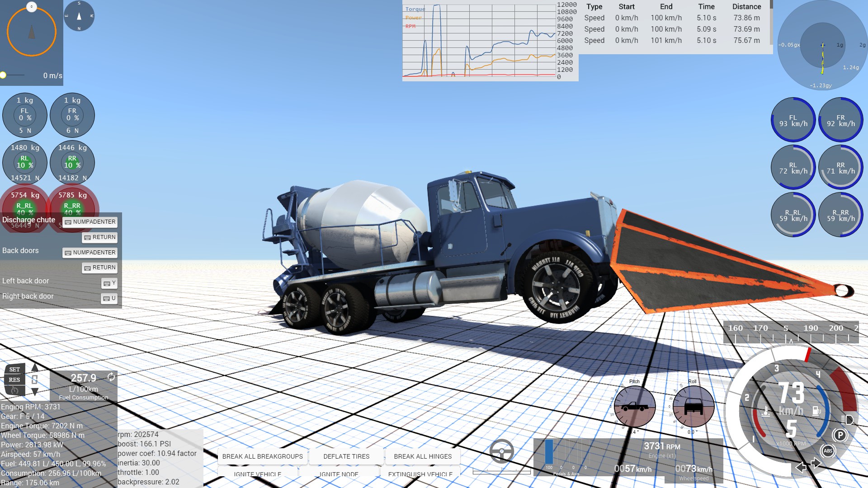The width and height of the screenshot is (868, 488).
Task: Click the blue throttle pedal bar
Action: pyautogui.click(x=549, y=451)
